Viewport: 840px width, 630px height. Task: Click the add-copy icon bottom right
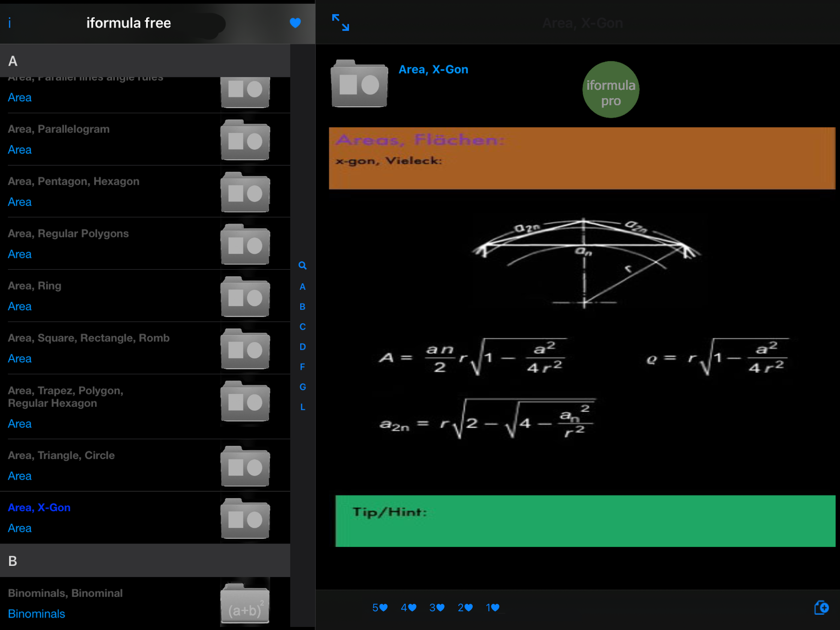tap(821, 607)
